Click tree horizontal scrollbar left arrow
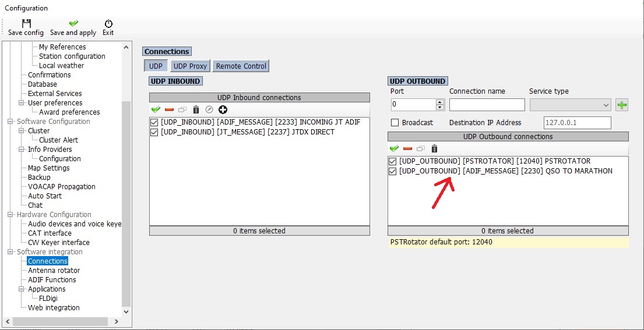 tap(8, 322)
